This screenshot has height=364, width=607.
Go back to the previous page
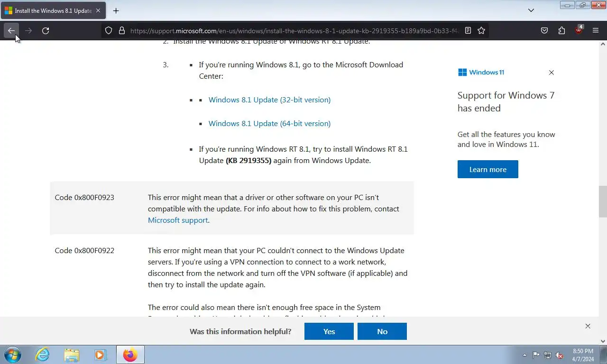pyautogui.click(x=11, y=30)
